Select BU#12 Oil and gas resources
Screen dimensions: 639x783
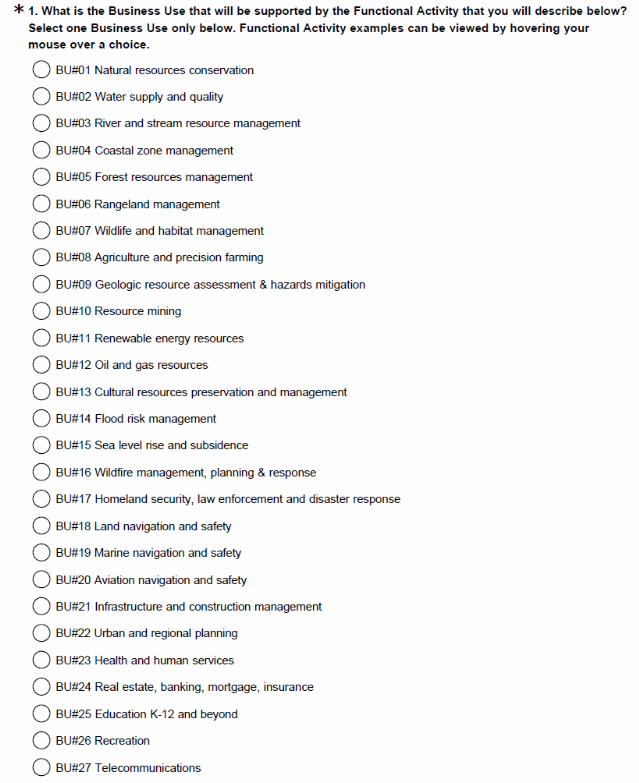tap(42, 365)
